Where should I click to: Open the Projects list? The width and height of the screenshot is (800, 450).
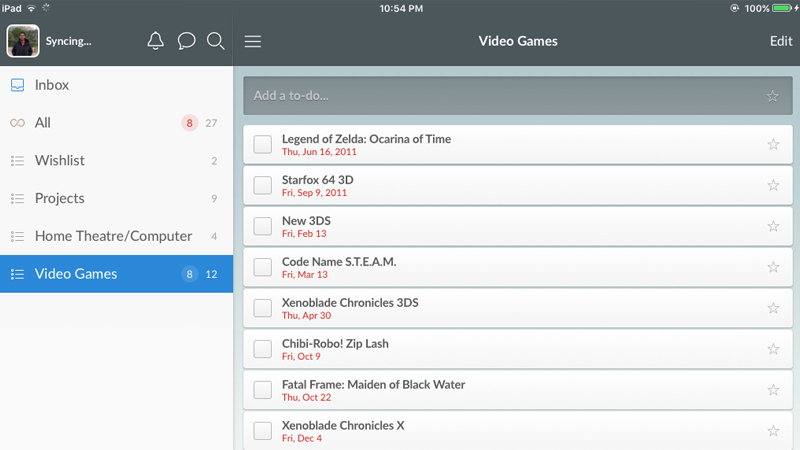116,198
